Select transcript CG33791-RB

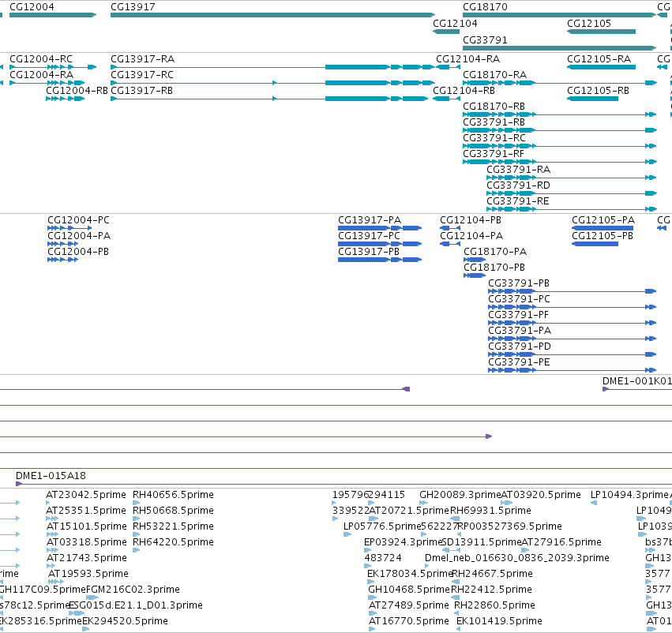494,122
